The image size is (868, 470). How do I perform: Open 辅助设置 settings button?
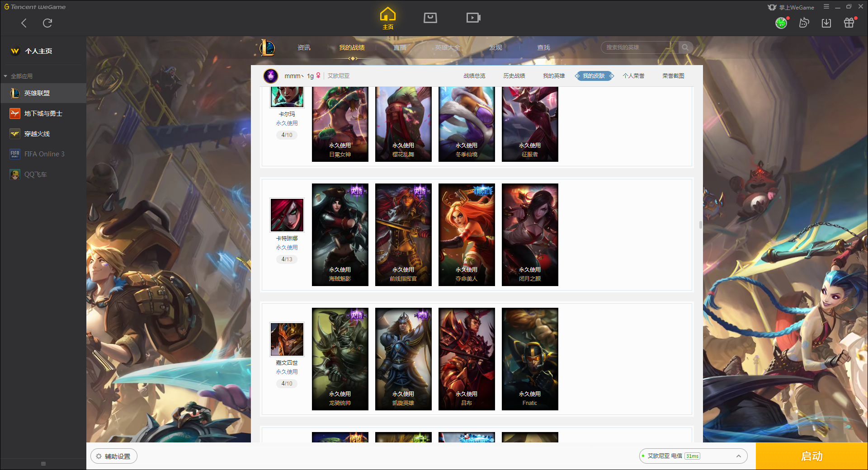[114, 456]
